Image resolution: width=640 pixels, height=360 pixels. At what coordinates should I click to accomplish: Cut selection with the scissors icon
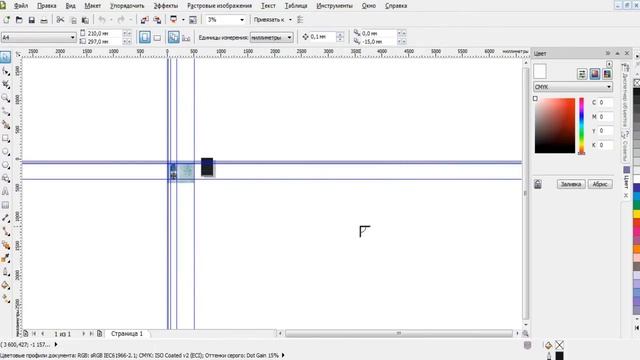(x=60, y=20)
